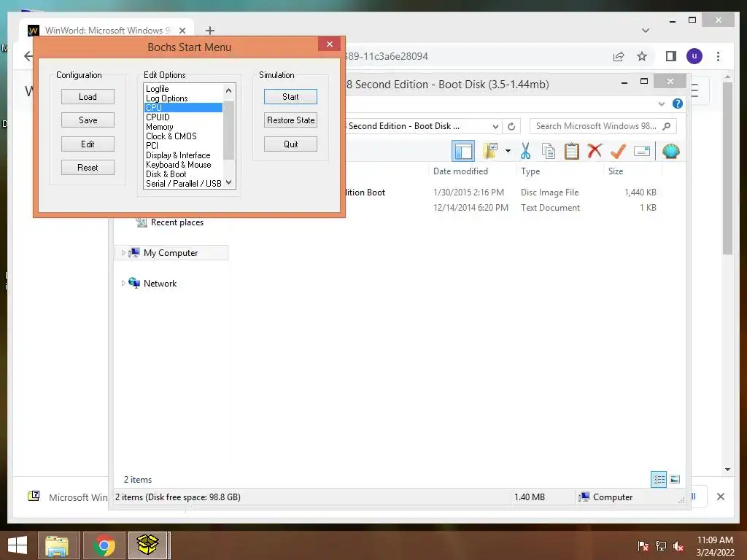Open Chrome tab search chevron
747x560 pixels.
click(x=646, y=31)
